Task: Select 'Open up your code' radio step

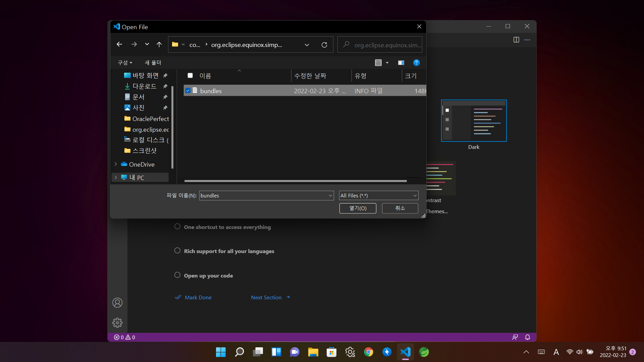Action: coord(177,275)
